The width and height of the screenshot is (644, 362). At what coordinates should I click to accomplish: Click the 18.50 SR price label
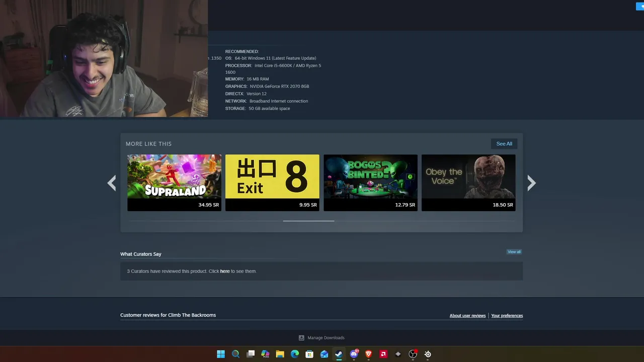(x=503, y=205)
